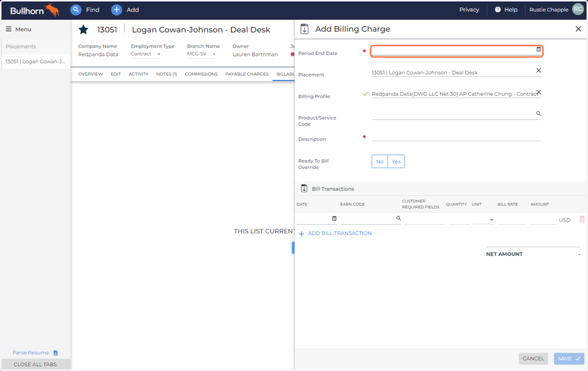The width and height of the screenshot is (588, 371).
Task: Clear the Billing Profile field value
Action: [539, 92]
